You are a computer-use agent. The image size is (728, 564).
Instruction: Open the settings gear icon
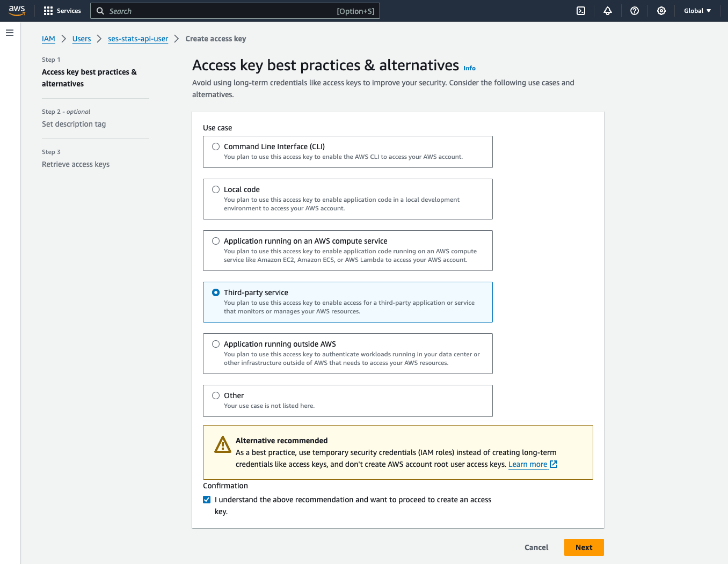click(x=661, y=11)
